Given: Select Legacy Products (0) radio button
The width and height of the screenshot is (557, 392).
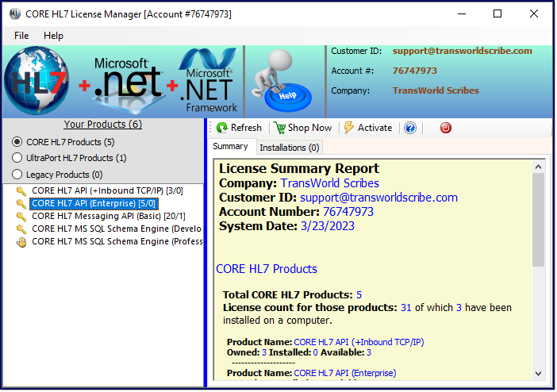Looking at the screenshot, I should [x=17, y=175].
